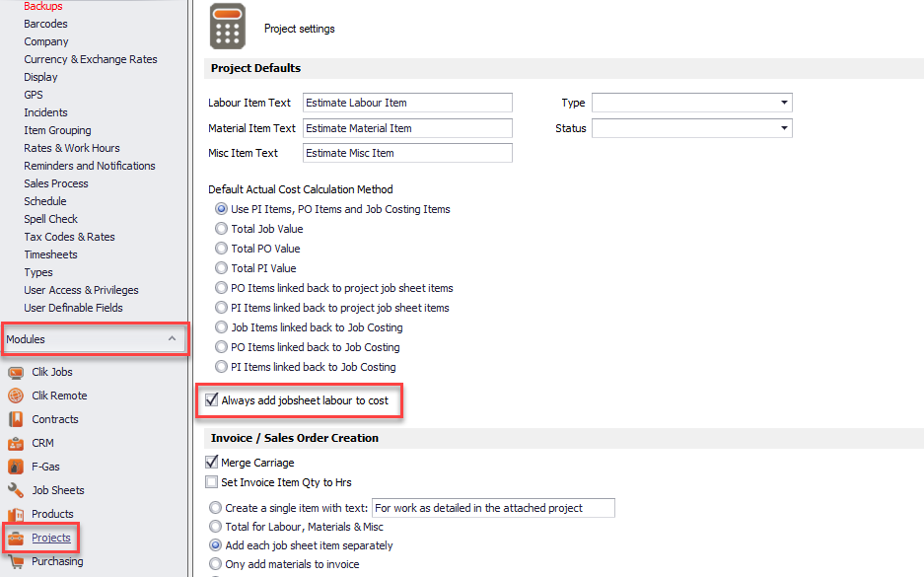Select Use PI, PO and Job Costing Items
The image size is (924, 577).
[x=221, y=209]
